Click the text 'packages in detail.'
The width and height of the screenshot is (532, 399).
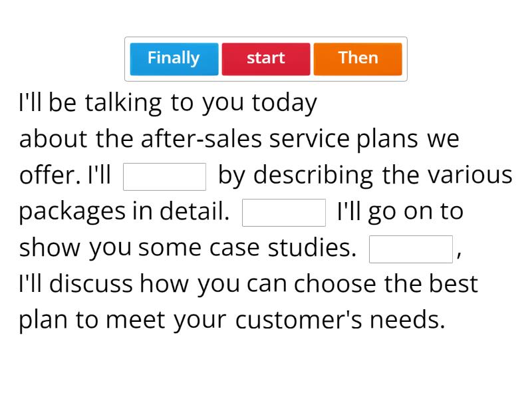pyautogui.click(x=124, y=211)
